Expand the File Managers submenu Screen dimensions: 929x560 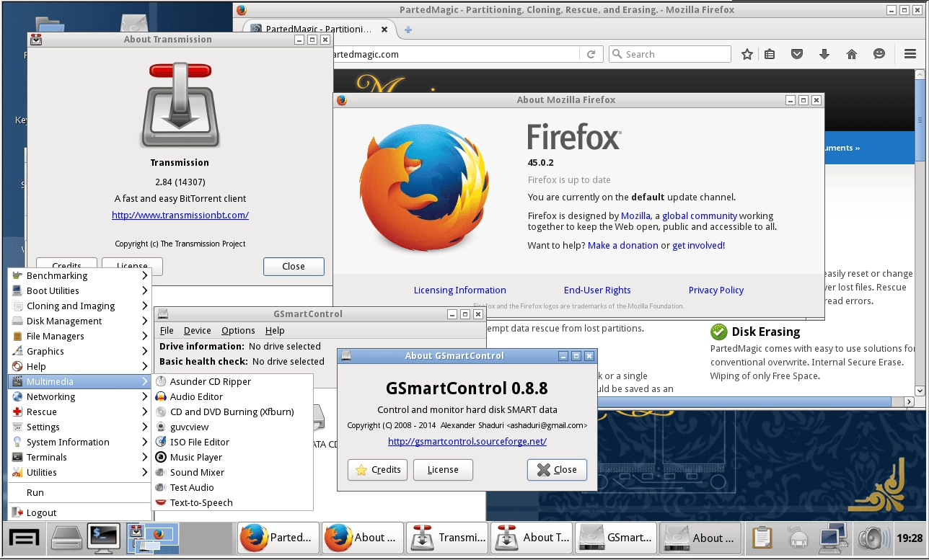click(x=79, y=336)
